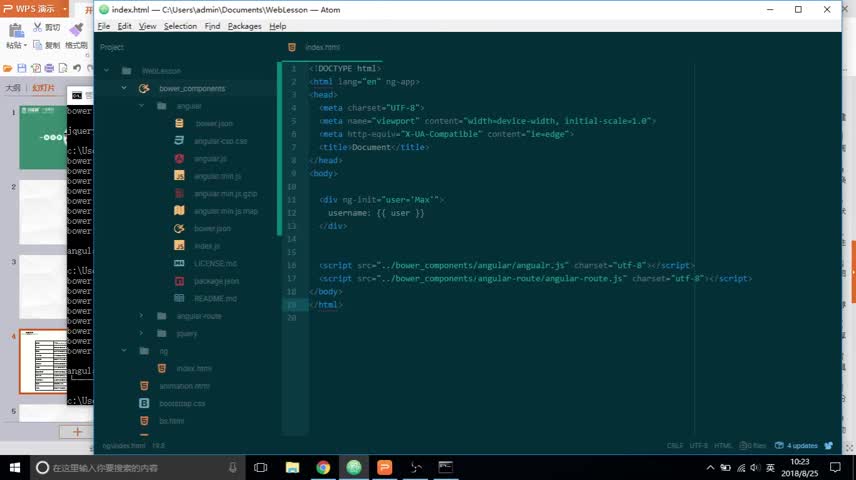Collapse the bower_components folder chevron
Screen dimensions: 856x480
124,88
